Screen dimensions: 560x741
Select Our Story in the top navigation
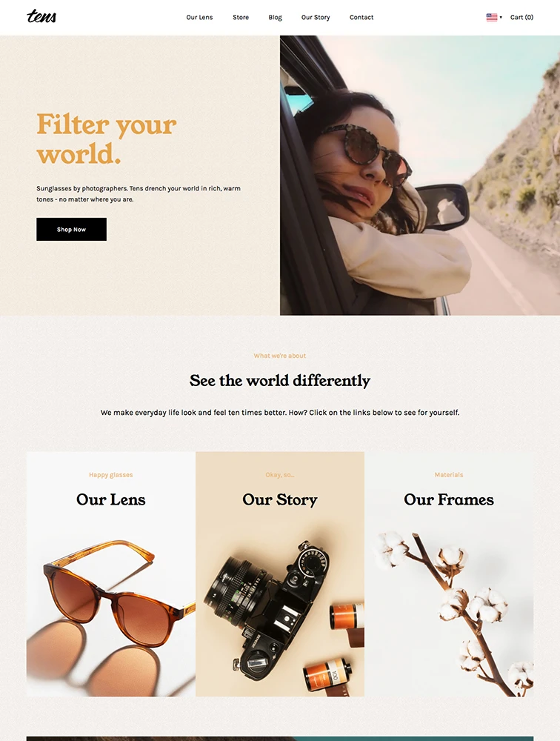point(316,17)
